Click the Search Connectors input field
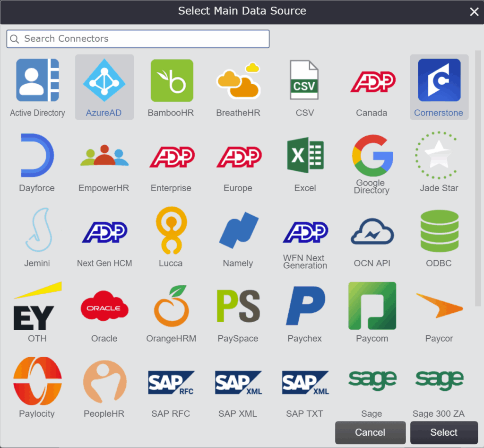 (142, 39)
